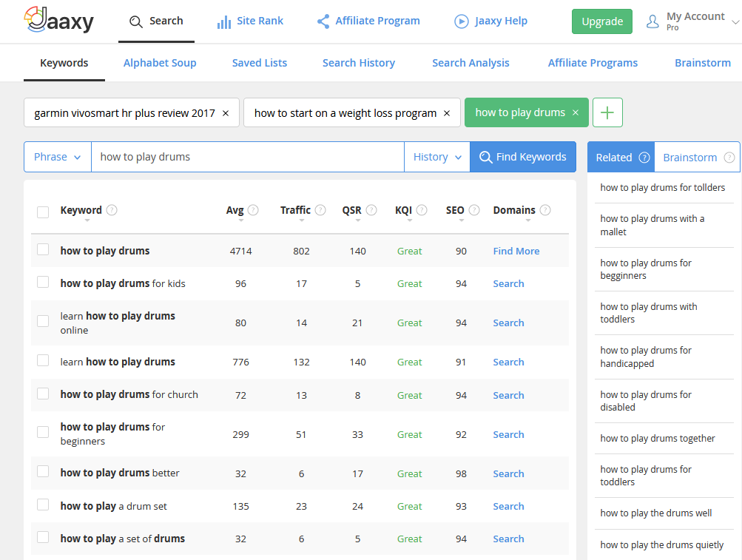Close the how to play drums tab
Viewport: 742px width, 560px height.
pyautogui.click(x=576, y=112)
